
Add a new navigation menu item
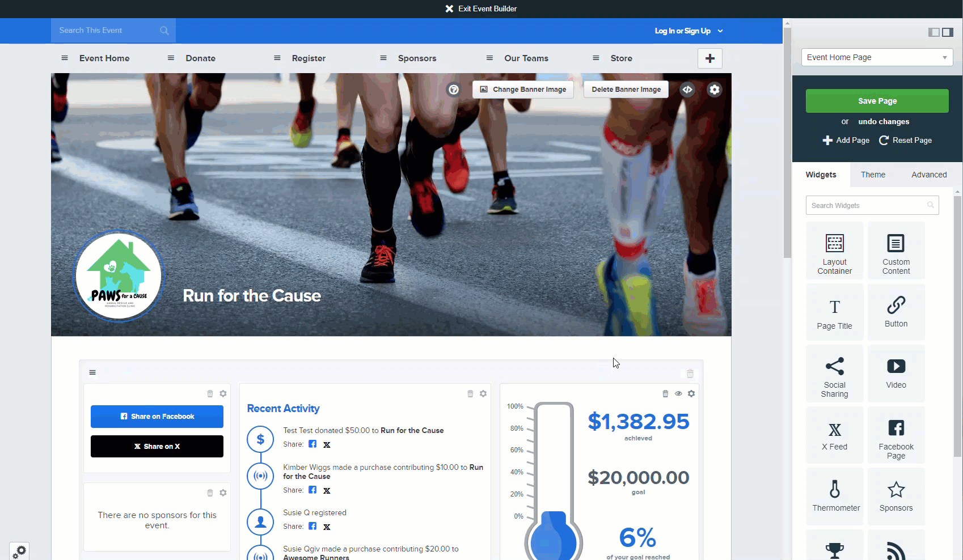point(709,58)
